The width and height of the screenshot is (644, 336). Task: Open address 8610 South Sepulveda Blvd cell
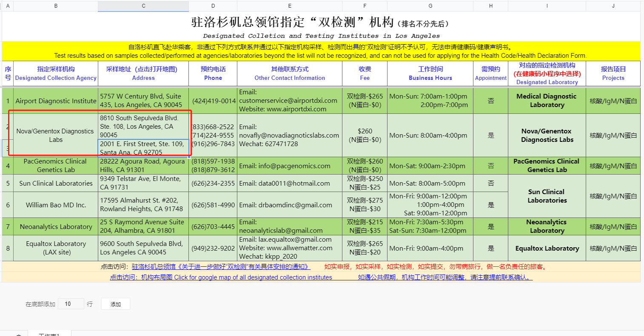click(x=143, y=126)
